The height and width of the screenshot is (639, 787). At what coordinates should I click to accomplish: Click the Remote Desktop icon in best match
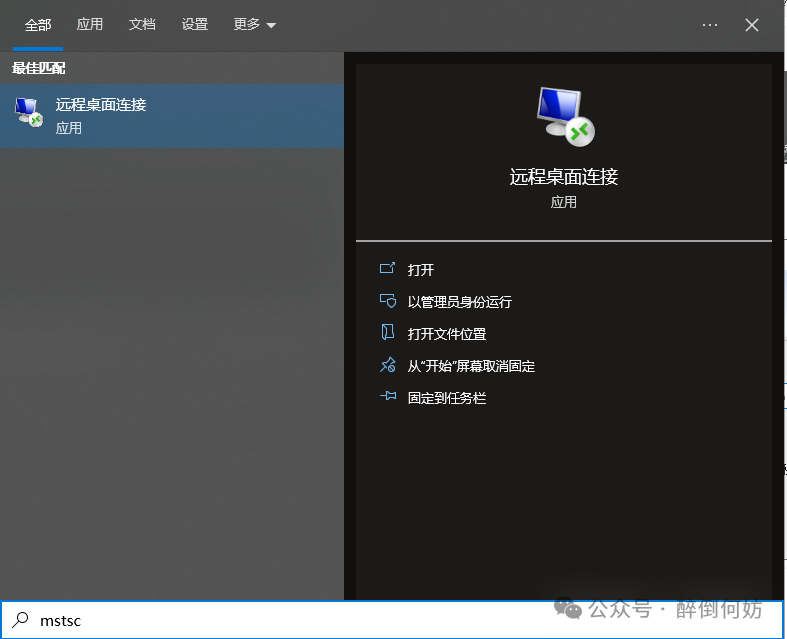[x=29, y=114]
